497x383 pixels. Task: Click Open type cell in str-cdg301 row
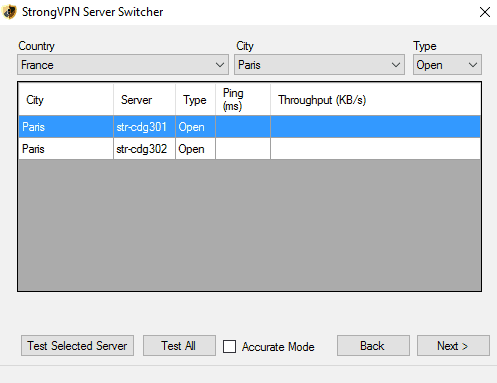[x=195, y=127]
